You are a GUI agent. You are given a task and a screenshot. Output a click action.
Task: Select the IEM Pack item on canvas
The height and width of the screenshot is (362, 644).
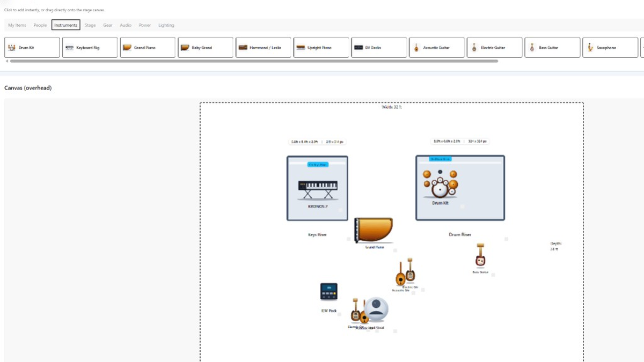(328, 292)
